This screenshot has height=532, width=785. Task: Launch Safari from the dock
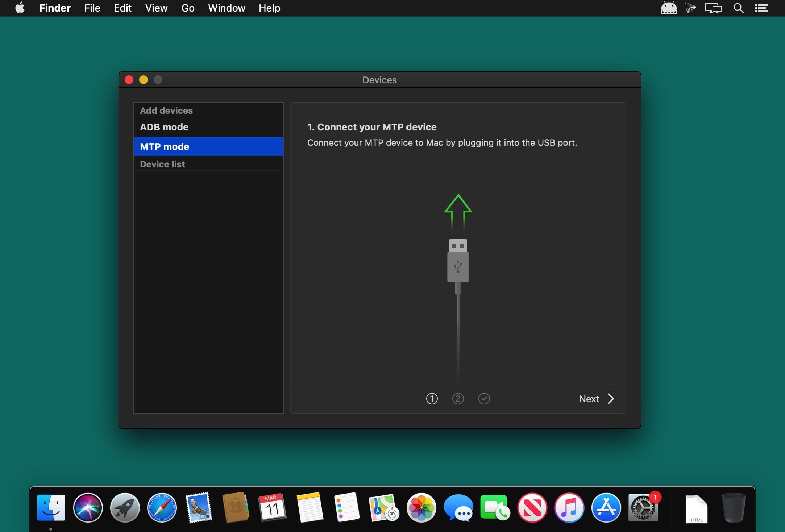(x=162, y=508)
